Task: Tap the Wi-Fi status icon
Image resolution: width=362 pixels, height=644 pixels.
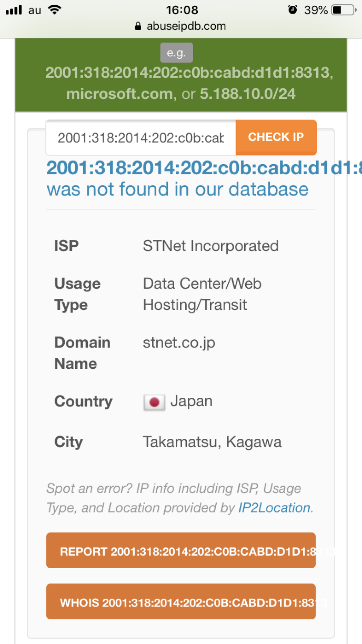Action: 54,10
